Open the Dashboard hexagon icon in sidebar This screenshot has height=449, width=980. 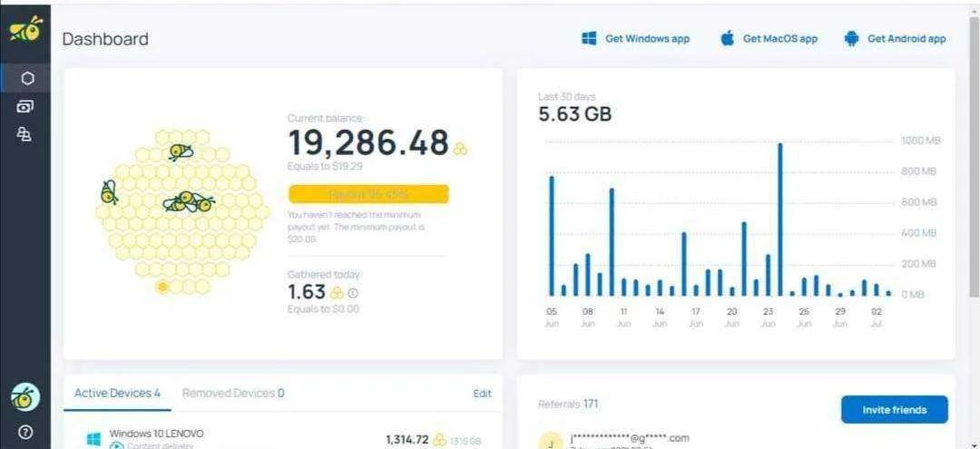(x=26, y=78)
